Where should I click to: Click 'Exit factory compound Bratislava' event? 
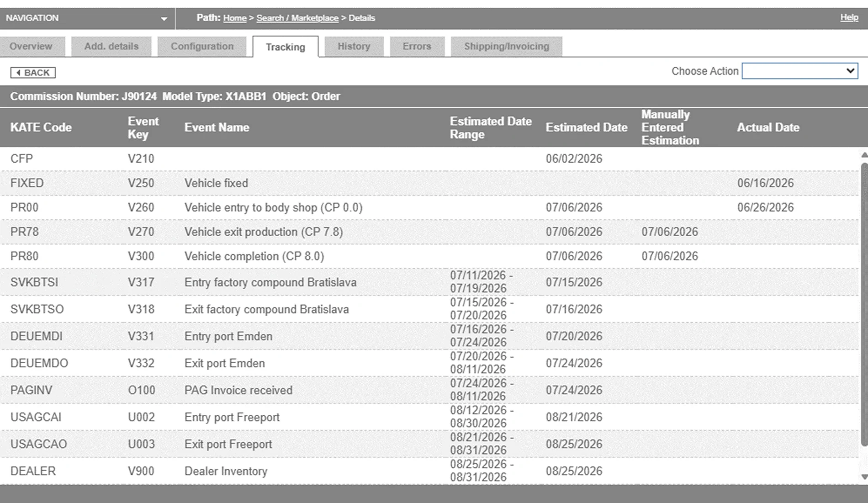click(266, 309)
